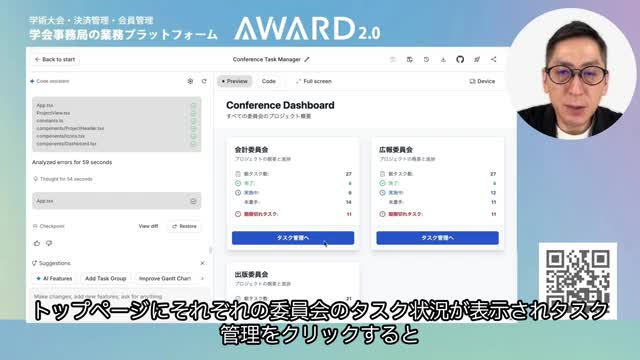Open the Device selector

482,81
